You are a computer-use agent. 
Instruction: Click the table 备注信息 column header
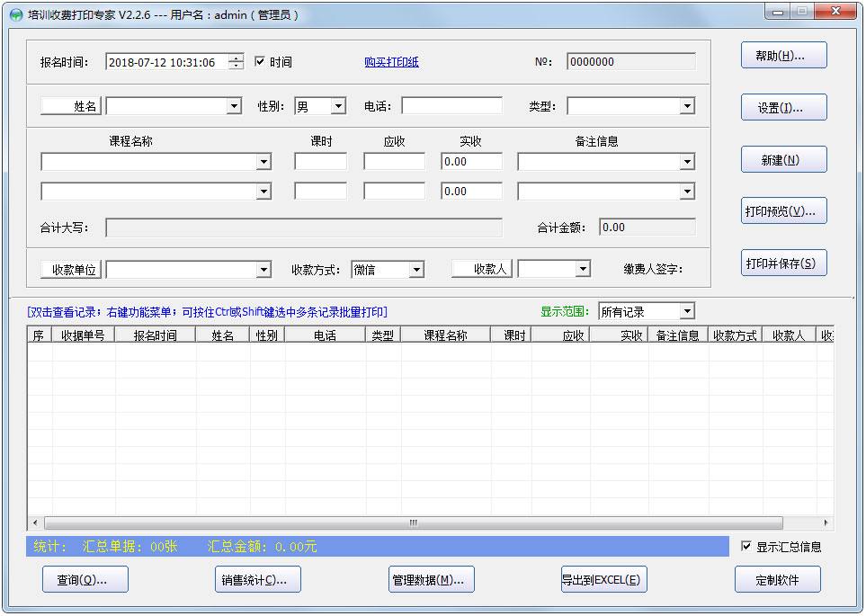[678, 335]
